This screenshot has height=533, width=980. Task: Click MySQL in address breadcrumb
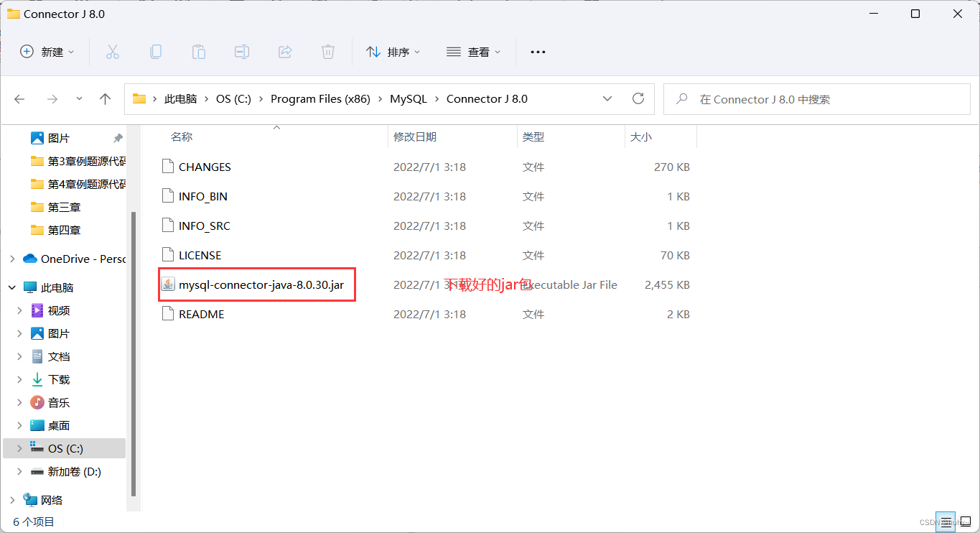tap(409, 99)
